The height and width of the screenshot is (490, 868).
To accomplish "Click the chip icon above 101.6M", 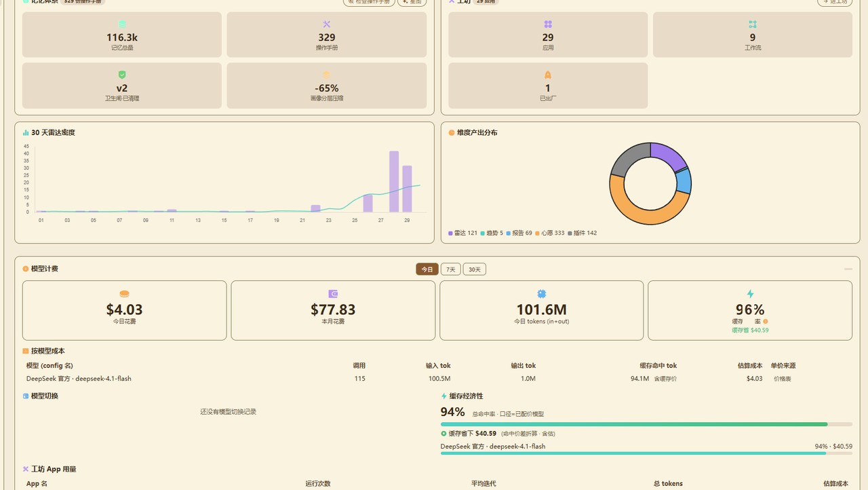I will click(541, 294).
